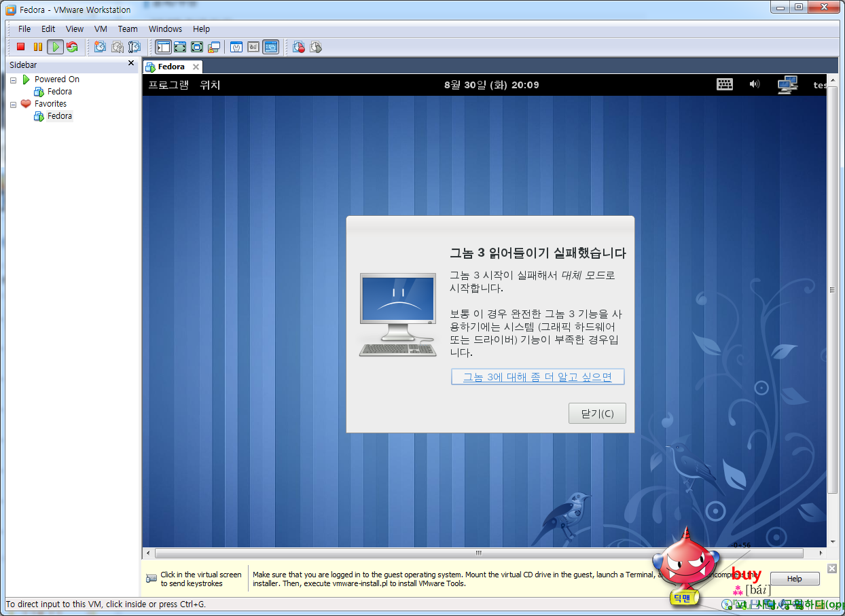Click the Replay recording toolbar icon

pyautogui.click(x=316, y=47)
